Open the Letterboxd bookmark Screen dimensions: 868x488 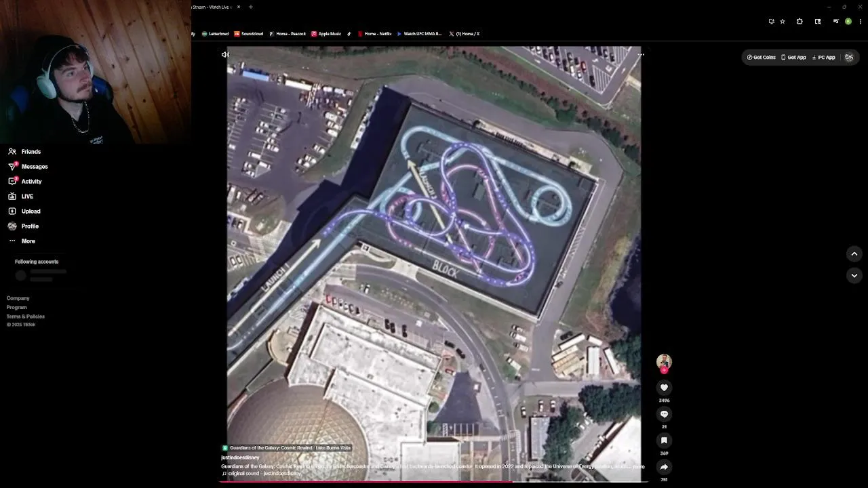[214, 34]
